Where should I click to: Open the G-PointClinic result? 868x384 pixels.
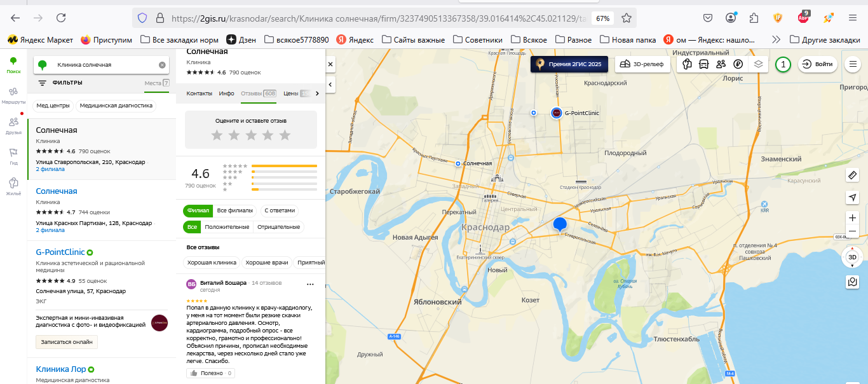60,252
